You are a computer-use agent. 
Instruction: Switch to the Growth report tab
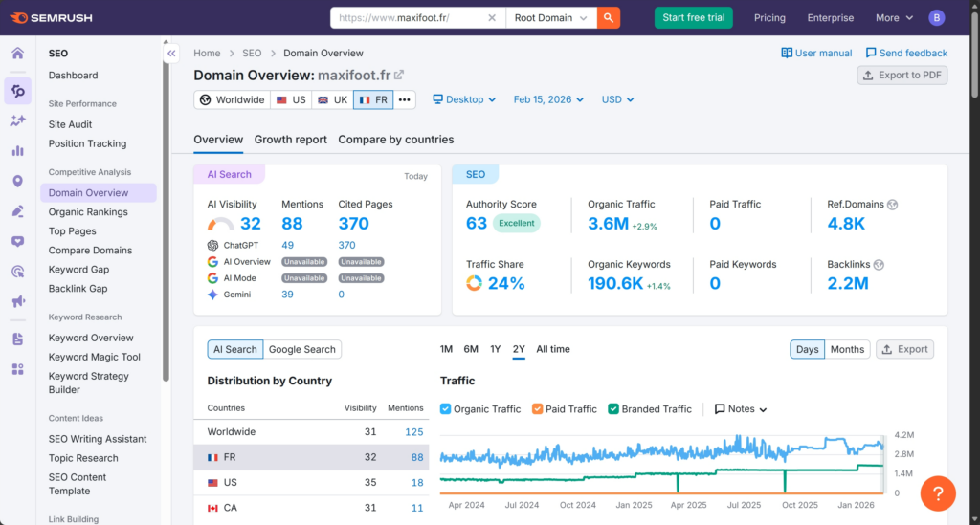pos(290,140)
